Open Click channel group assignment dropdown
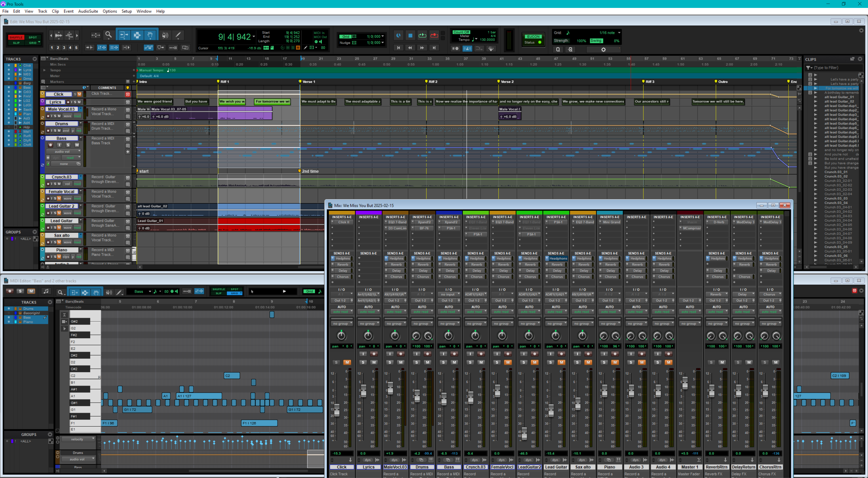Viewport: 868px width, 478px height. pos(342,324)
